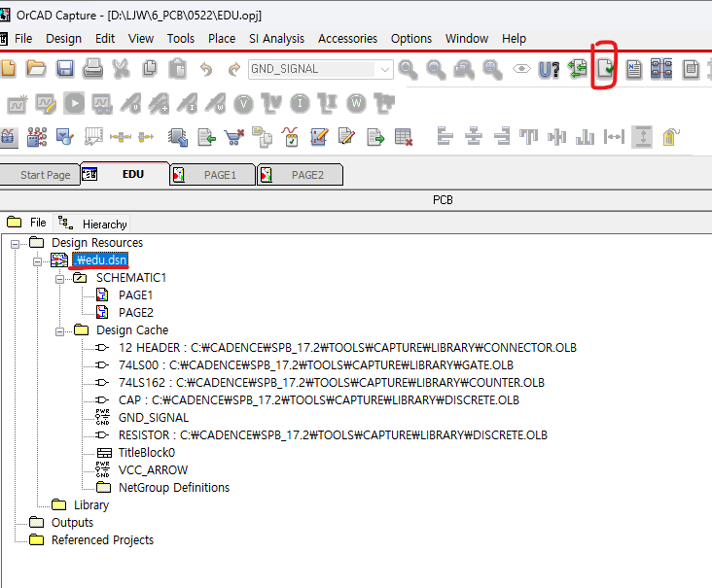Image resolution: width=712 pixels, height=588 pixels.
Task: Click the Align Right icon
Action: tap(502, 136)
